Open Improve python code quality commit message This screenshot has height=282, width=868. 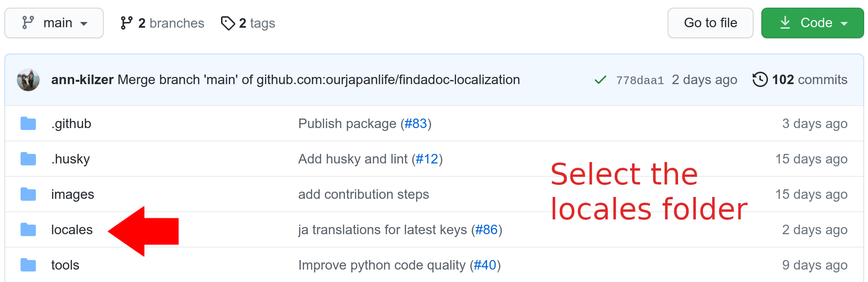pos(382,265)
